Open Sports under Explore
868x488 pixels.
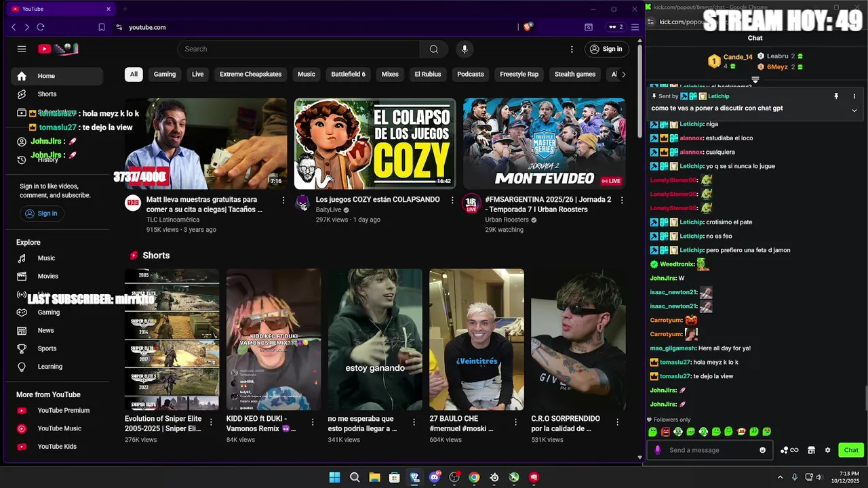pos(57,348)
